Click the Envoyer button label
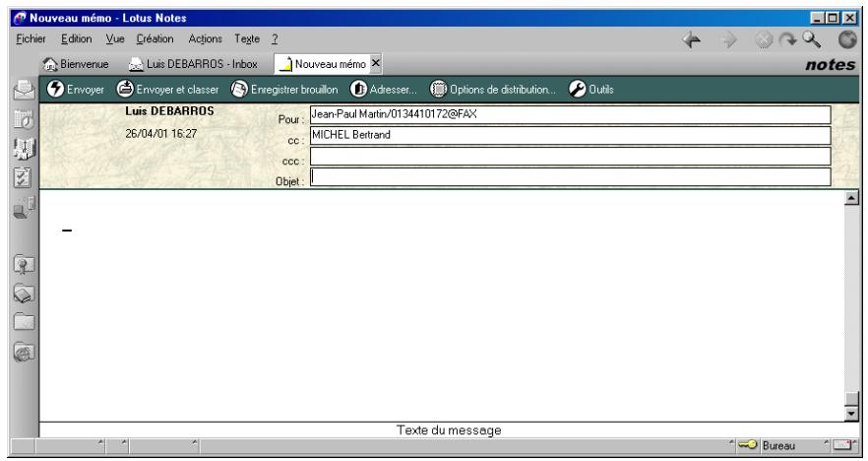The width and height of the screenshot is (868, 461). pyautogui.click(x=86, y=90)
